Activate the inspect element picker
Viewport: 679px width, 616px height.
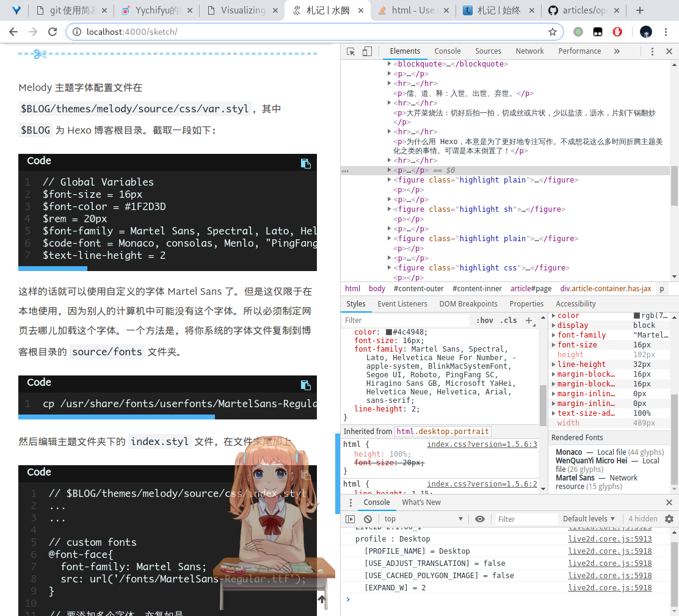tap(351, 51)
